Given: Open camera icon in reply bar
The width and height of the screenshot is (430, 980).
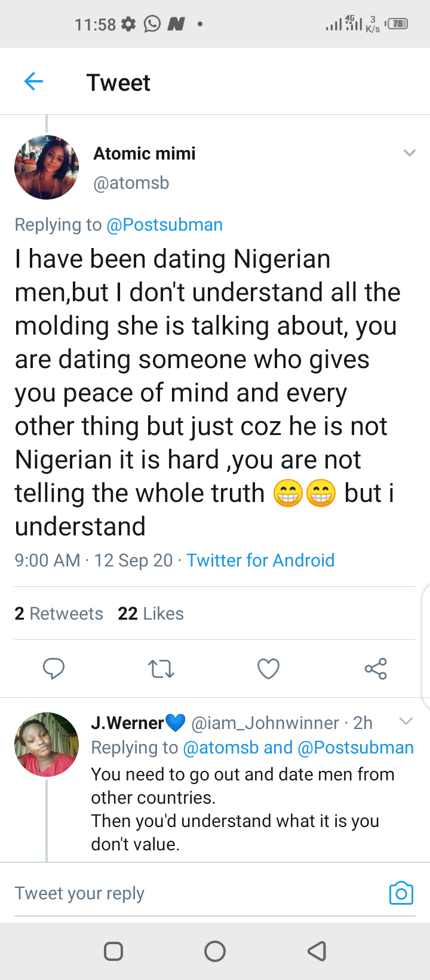Looking at the screenshot, I should (401, 893).
